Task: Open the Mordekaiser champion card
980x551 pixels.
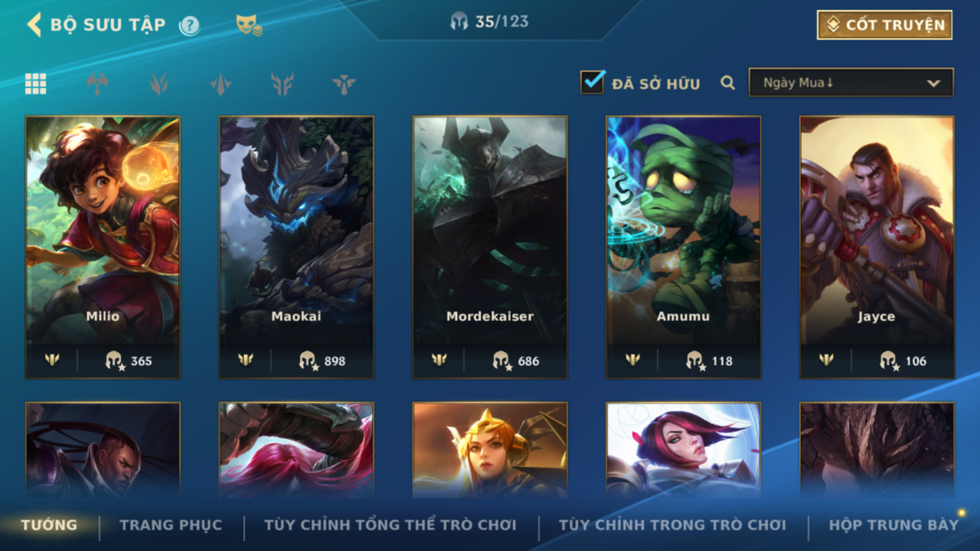Action: click(x=490, y=247)
